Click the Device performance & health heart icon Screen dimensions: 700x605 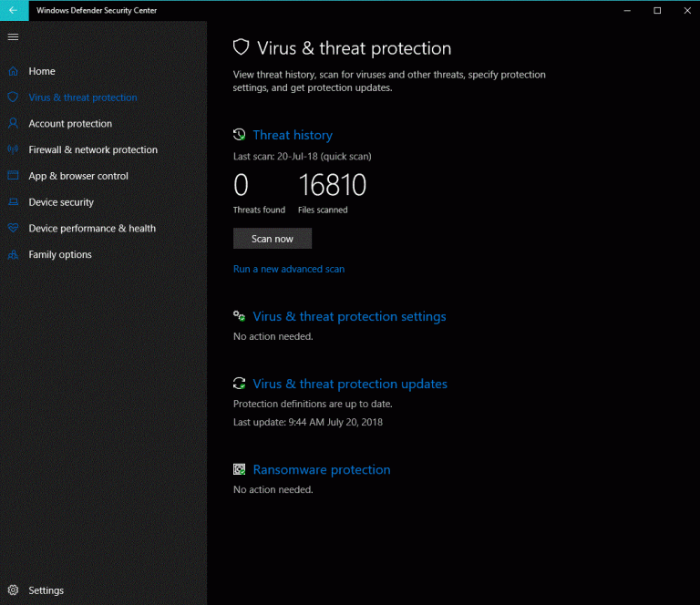pyautogui.click(x=13, y=229)
